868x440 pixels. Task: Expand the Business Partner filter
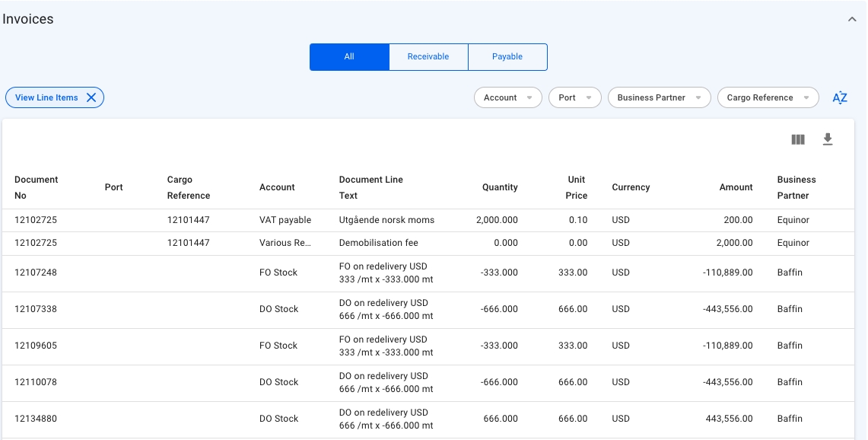659,97
